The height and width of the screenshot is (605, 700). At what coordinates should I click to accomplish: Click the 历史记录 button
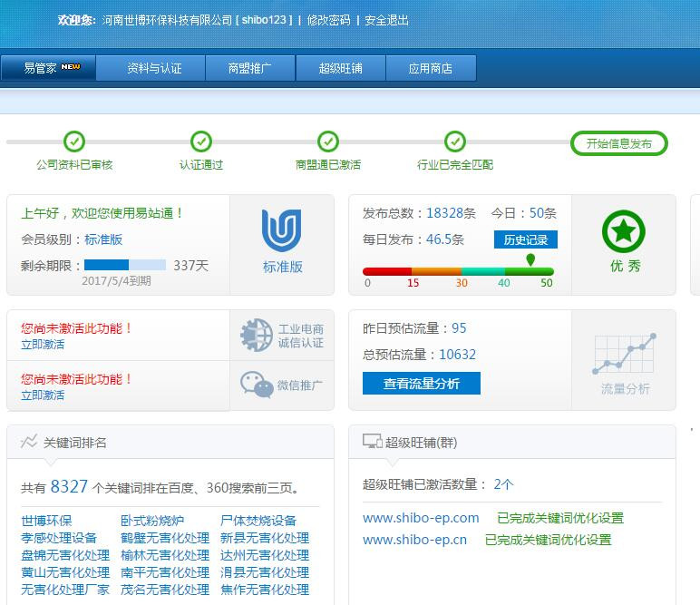coord(526,239)
